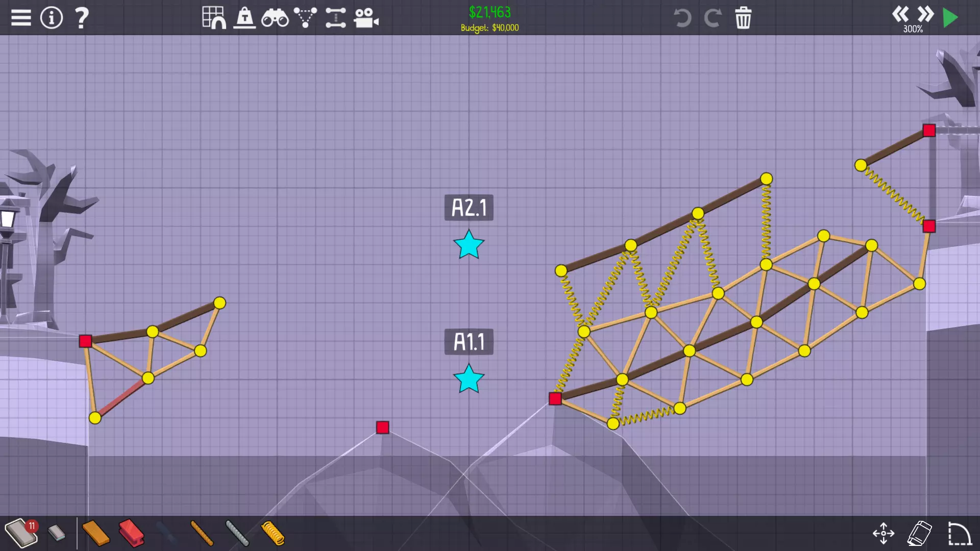Screen dimensions: 980x551
Task: Toggle grid snapping icon
Action: pos(214,18)
